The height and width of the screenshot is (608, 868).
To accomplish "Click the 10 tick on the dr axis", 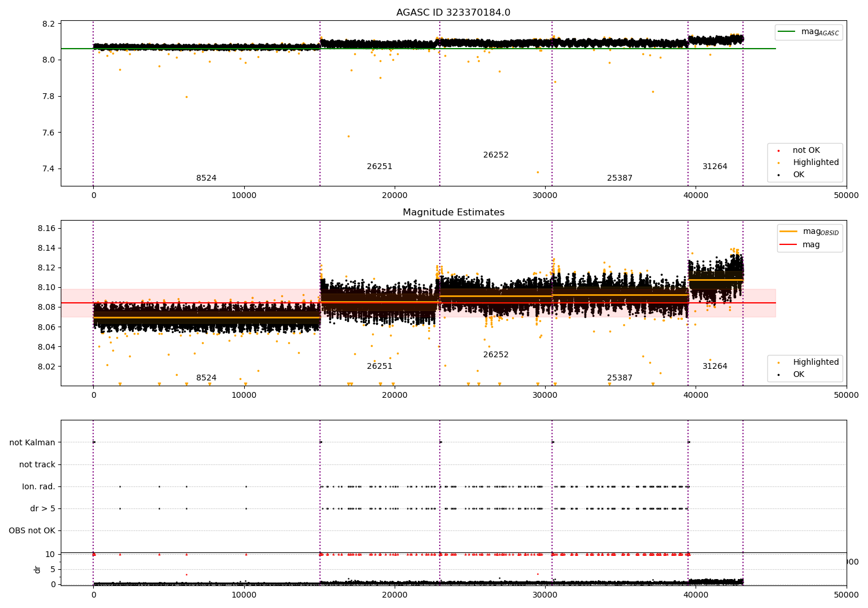I will point(50,555).
